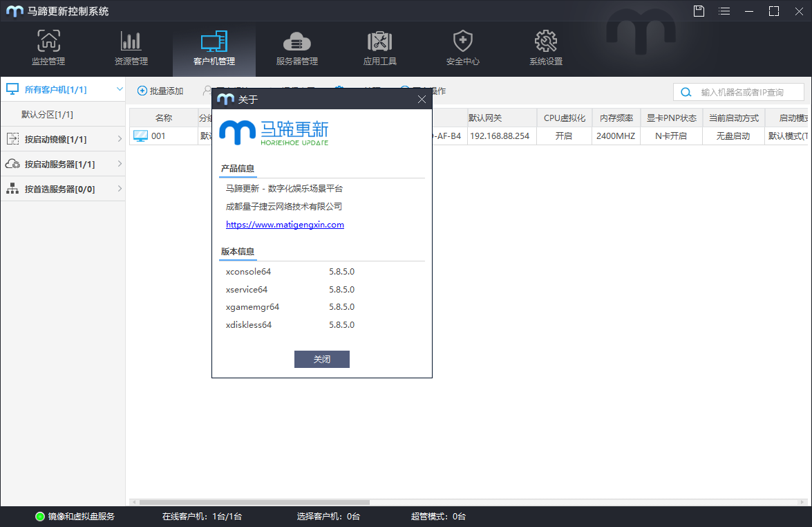This screenshot has height=527, width=812.
Task: Switch to the 安全中心 tab
Action: tap(462, 48)
